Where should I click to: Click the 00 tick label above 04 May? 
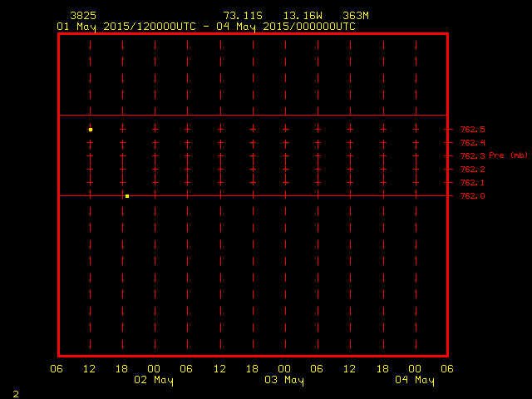point(415,369)
